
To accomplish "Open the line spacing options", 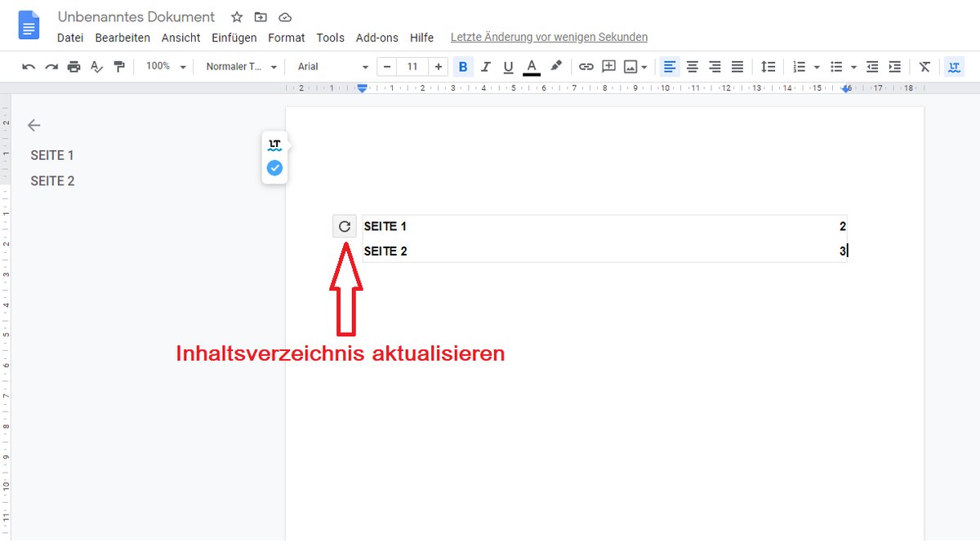I will click(x=768, y=66).
